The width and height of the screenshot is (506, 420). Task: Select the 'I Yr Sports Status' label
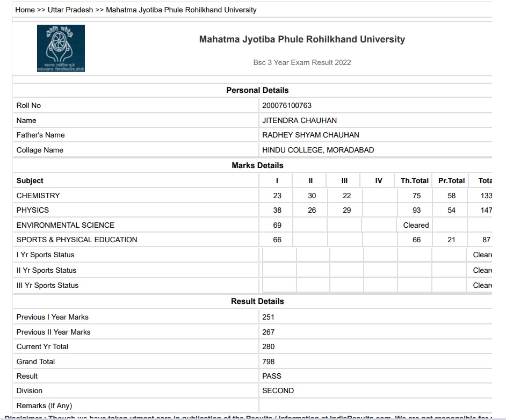[46, 255]
